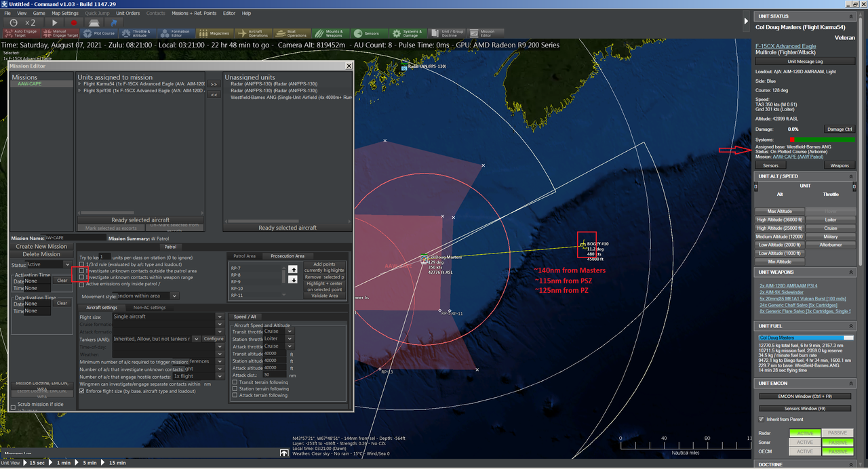Click the Transit altitude input field
The image size is (868, 469).
point(275,354)
